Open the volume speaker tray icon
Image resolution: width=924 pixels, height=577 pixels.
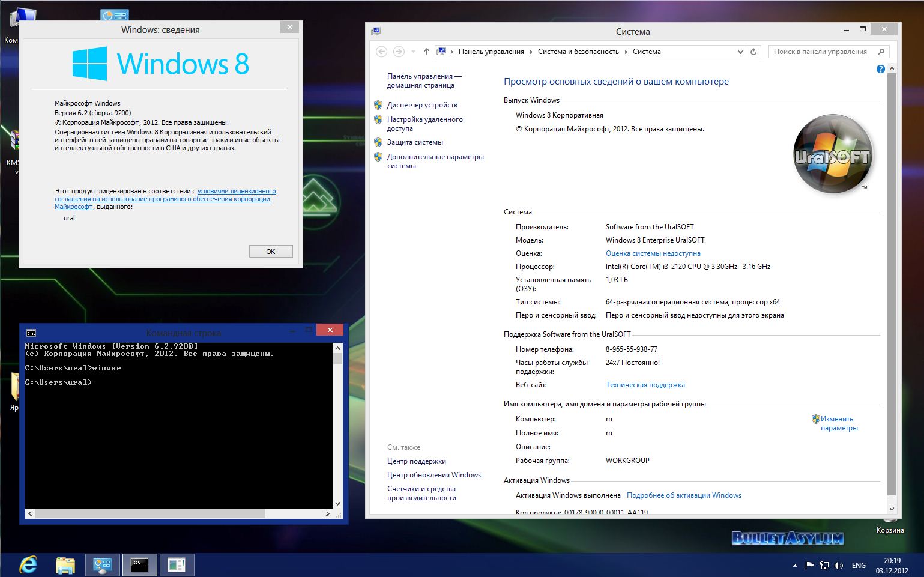[839, 565]
